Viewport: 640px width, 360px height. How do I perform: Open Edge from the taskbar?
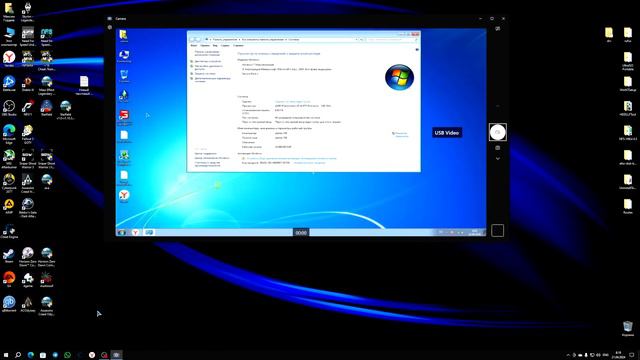click(x=31, y=355)
